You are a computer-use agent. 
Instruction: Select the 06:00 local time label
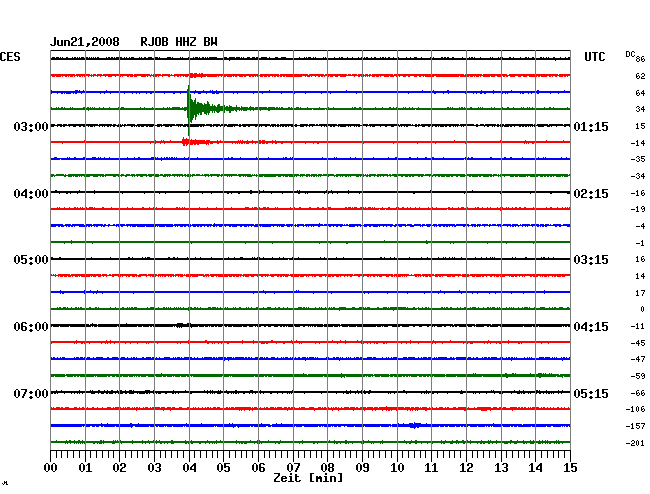[31, 327]
